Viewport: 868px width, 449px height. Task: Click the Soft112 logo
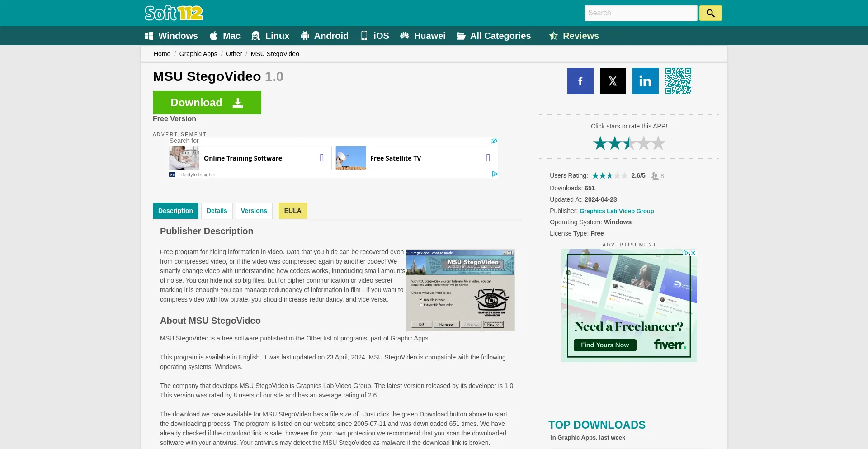(x=174, y=13)
